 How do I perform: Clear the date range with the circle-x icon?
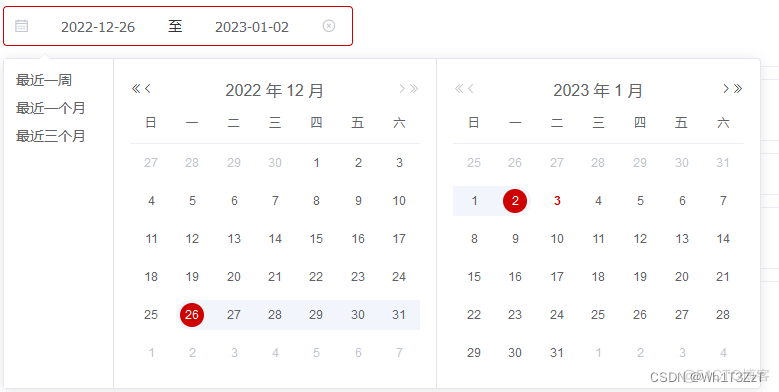329,26
